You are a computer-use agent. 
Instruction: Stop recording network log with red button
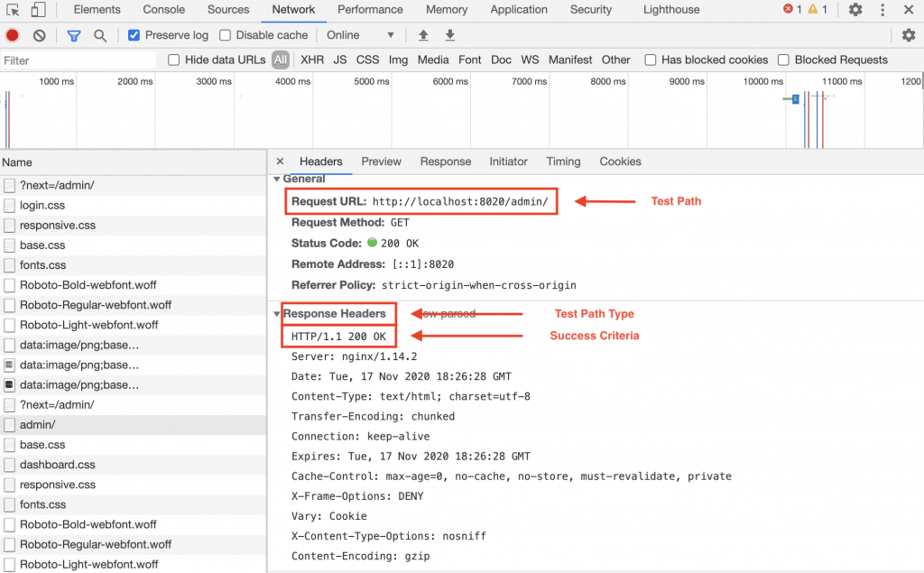[x=13, y=35]
